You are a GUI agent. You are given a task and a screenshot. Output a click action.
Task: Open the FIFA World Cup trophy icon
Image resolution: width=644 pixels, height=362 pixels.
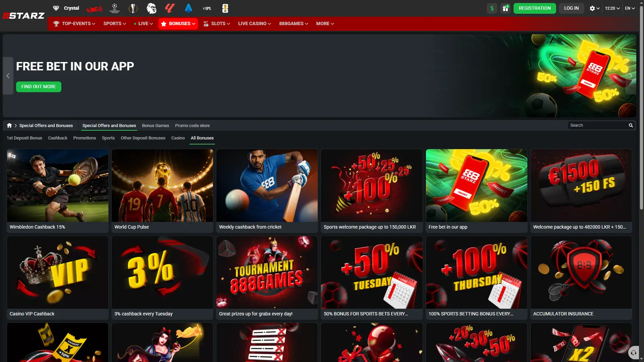click(225, 8)
